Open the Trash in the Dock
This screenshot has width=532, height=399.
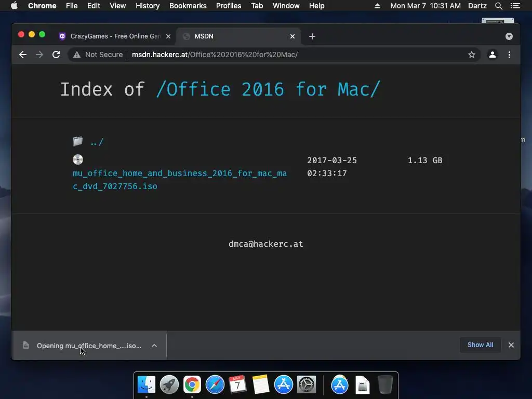(385, 384)
